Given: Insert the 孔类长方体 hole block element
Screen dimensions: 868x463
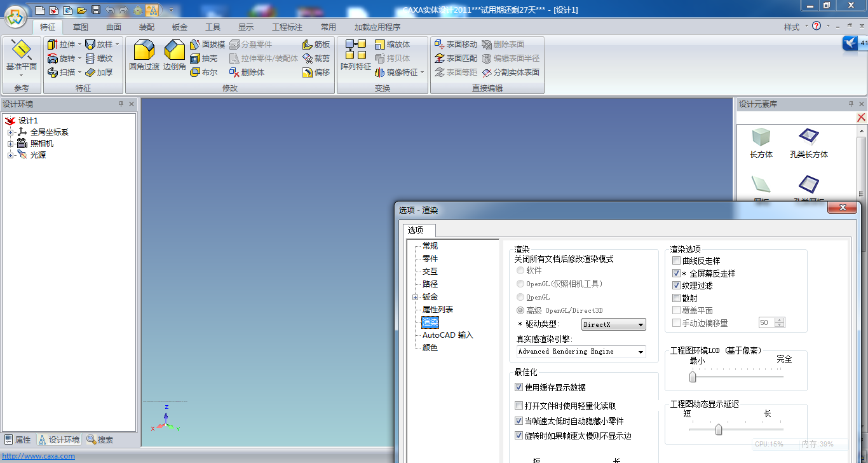Looking at the screenshot, I should point(809,143).
